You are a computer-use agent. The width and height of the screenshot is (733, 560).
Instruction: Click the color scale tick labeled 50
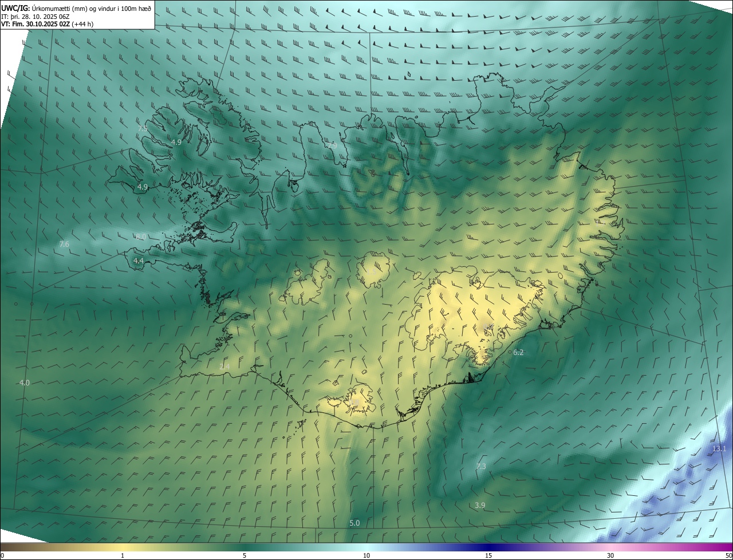point(728,555)
